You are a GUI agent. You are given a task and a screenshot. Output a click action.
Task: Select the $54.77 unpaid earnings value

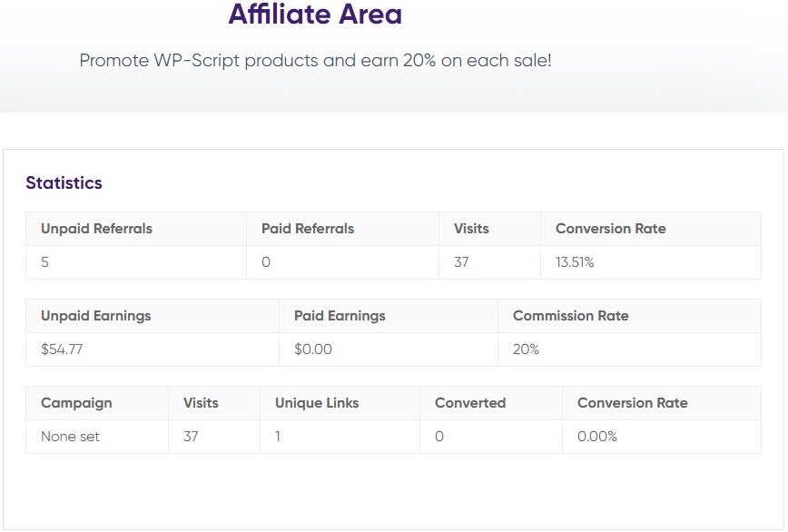pyautogui.click(x=62, y=350)
